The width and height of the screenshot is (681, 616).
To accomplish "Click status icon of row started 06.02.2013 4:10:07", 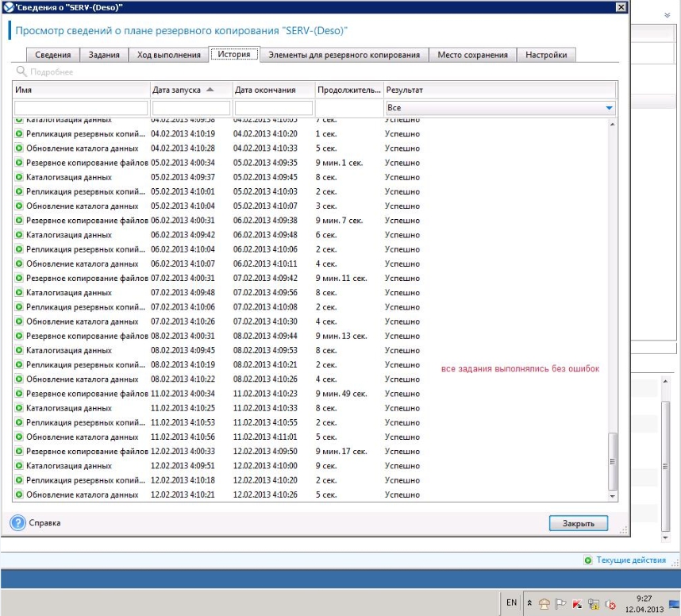I will [x=19, y=264].
